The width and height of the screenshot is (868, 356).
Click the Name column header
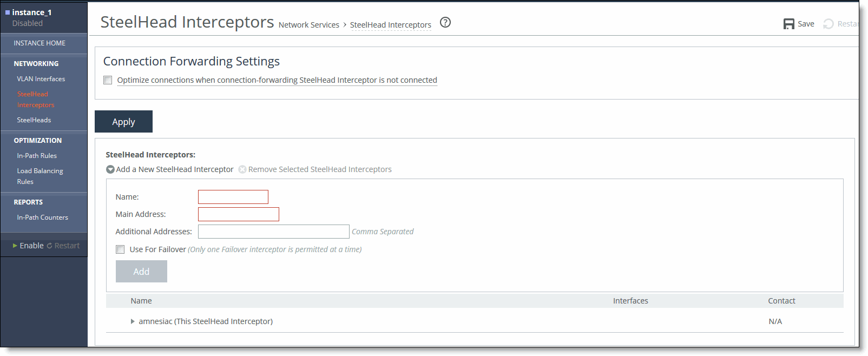[x=141, y=301]
